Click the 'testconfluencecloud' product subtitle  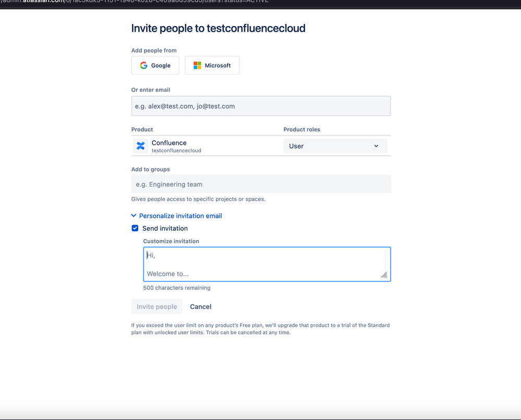176,151
